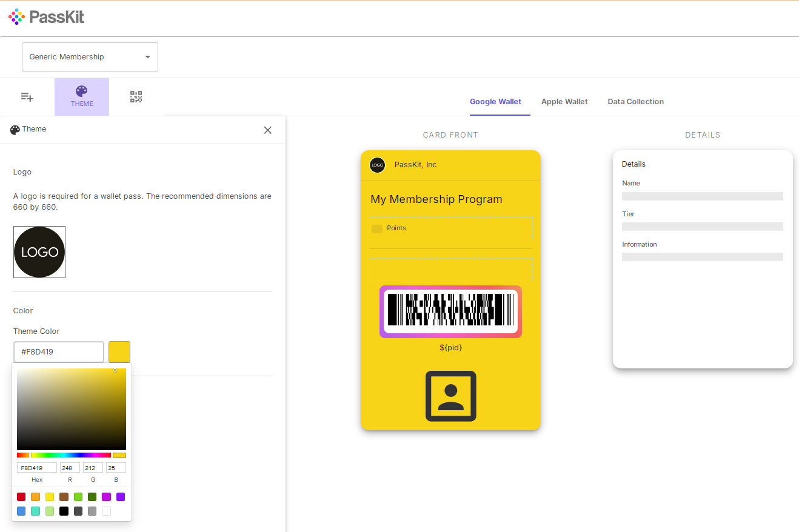Image resolution: width=799 pixels, height=532 pixels.
Task: Open the add fields tool icon
Action: click(27, 97)
